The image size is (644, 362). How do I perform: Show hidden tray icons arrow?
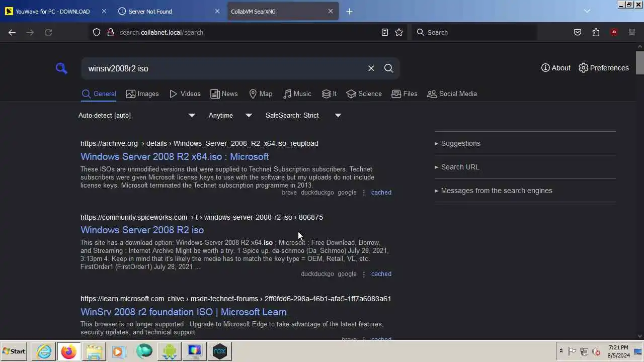[x=561, y=351]
